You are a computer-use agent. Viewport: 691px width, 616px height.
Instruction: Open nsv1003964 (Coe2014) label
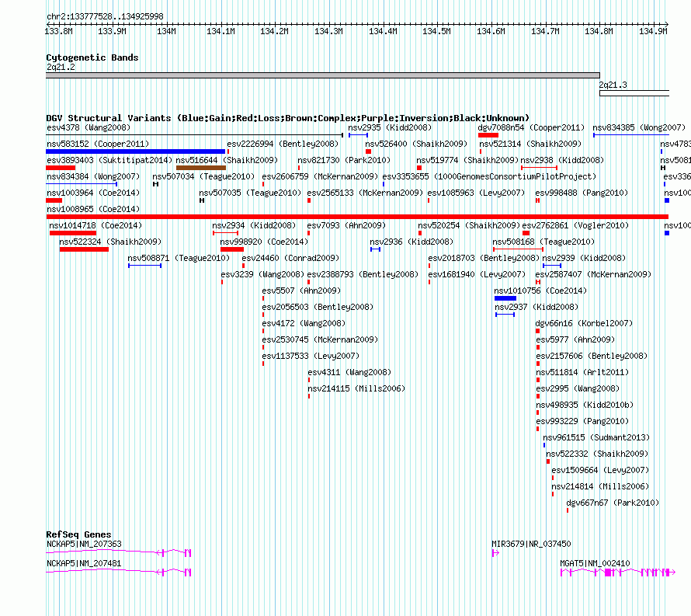[93, 193]
